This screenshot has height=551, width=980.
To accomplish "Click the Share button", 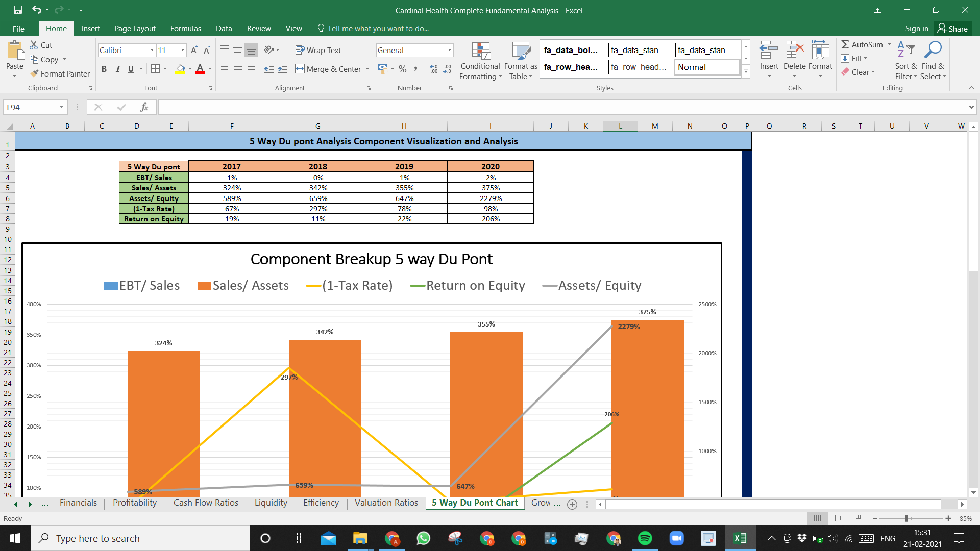I will [952, 29].
